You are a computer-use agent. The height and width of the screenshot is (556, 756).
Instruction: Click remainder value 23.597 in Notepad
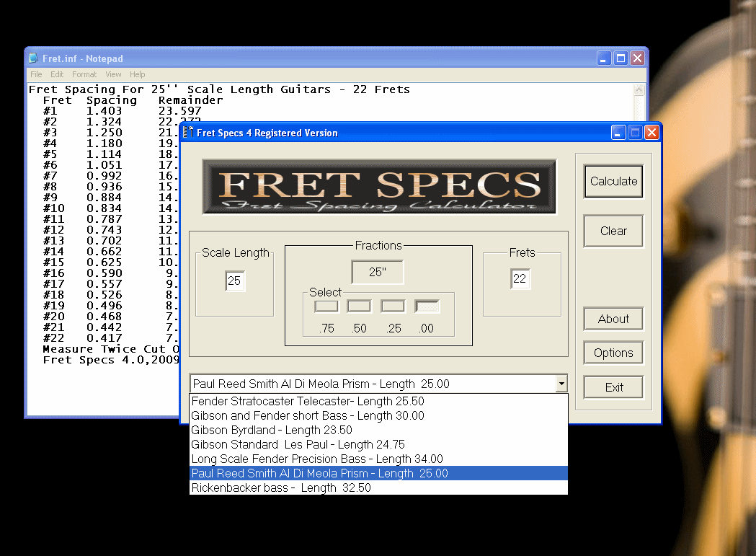(180, 111)
